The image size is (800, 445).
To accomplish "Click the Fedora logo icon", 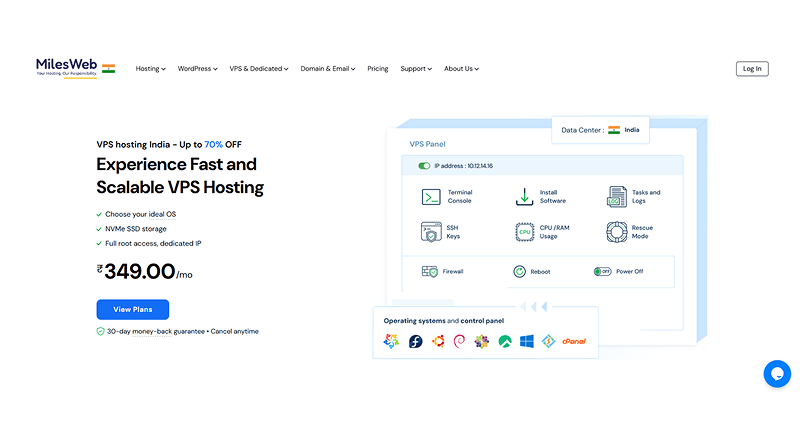I will [415, 341].
